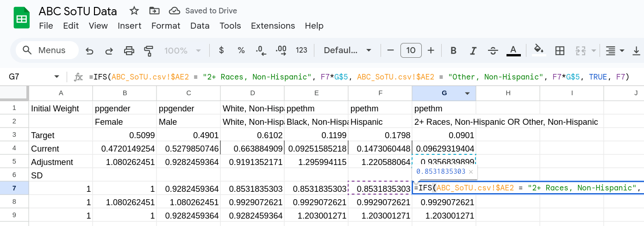Expand the name box dropdown arrow
Image resolution: width=644 pixels, height=226 pixels.
click(x=57, y=77)
